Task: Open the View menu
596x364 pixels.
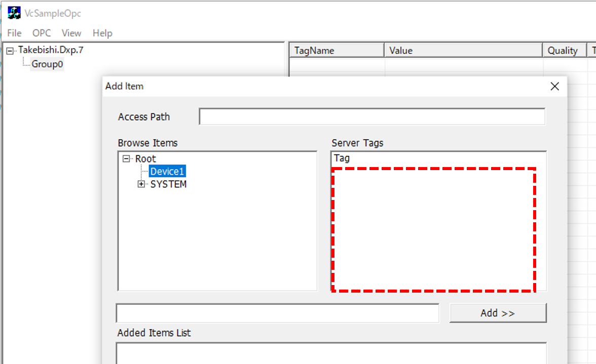Action: (71, 33)
